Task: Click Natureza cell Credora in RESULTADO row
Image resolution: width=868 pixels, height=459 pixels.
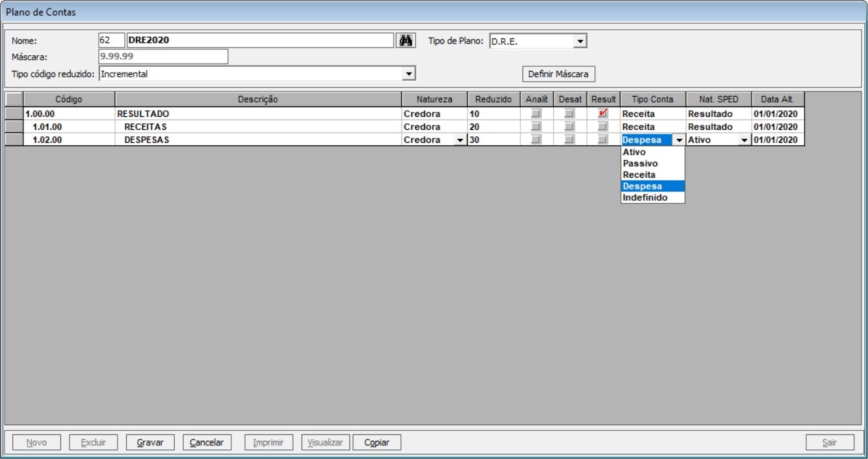Action: click(x=434, y=114)
